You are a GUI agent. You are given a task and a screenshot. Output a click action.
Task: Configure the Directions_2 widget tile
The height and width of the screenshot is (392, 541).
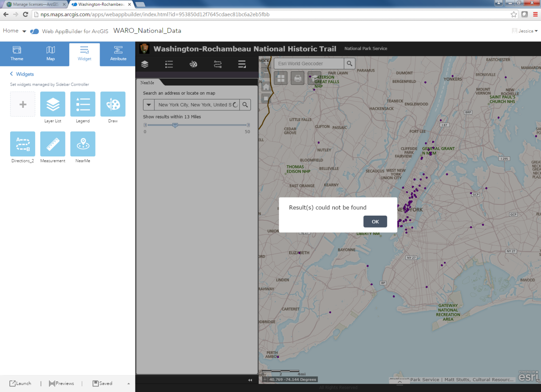[x=23, y=144]
